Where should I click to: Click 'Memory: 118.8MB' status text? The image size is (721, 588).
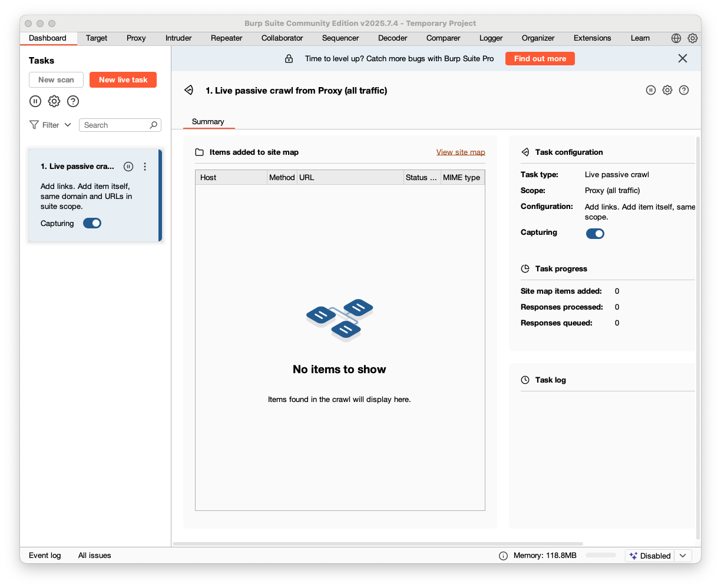pyautogui.click(x=545, y=556)
